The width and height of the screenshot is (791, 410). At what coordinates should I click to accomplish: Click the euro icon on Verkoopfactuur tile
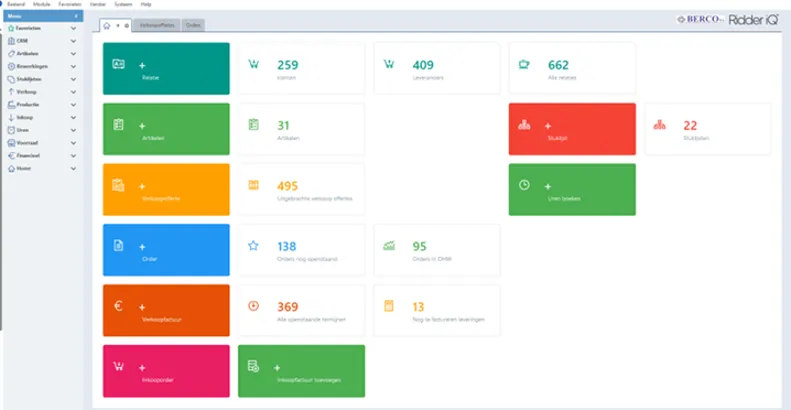point(118,305)
